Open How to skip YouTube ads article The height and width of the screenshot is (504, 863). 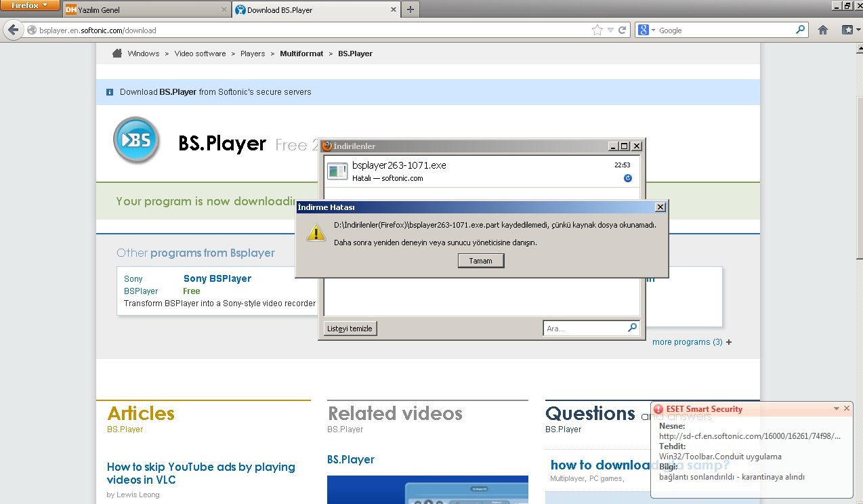201,474
